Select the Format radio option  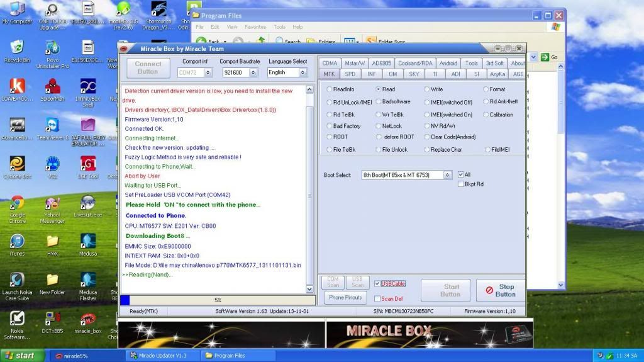[x=486, y=89]
